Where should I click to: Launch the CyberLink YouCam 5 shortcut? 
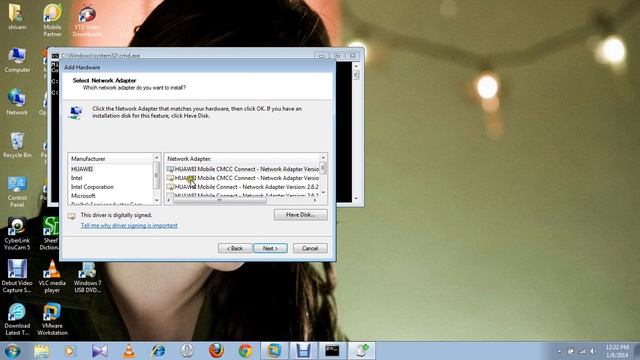(x=17, y=234)
